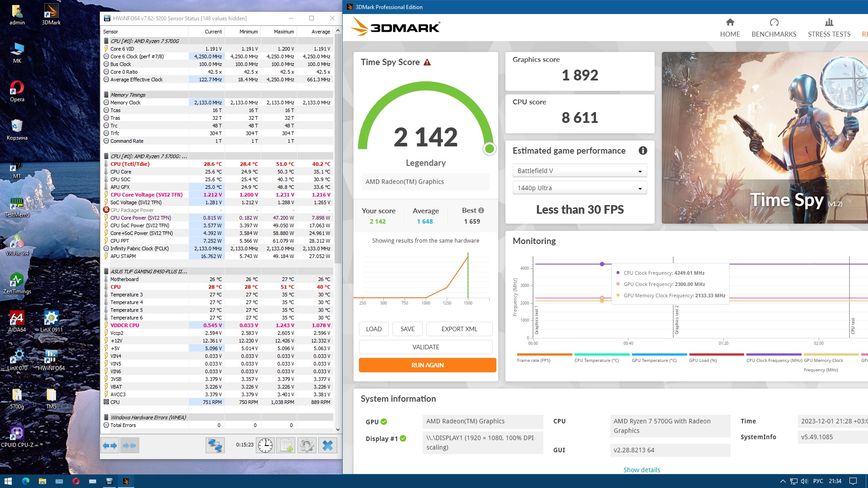This screenshot has height=488, width=868.
Task: Click the blue X close sensors icon
Action: [x=328, y=446]
